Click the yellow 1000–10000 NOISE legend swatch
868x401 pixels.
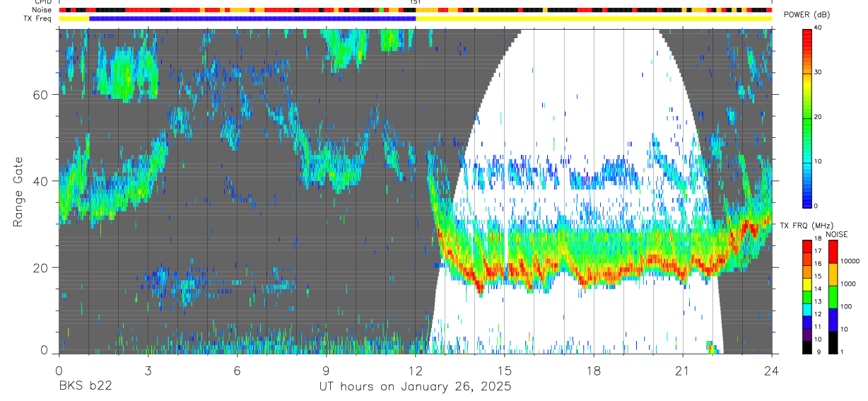click(833, 274)
